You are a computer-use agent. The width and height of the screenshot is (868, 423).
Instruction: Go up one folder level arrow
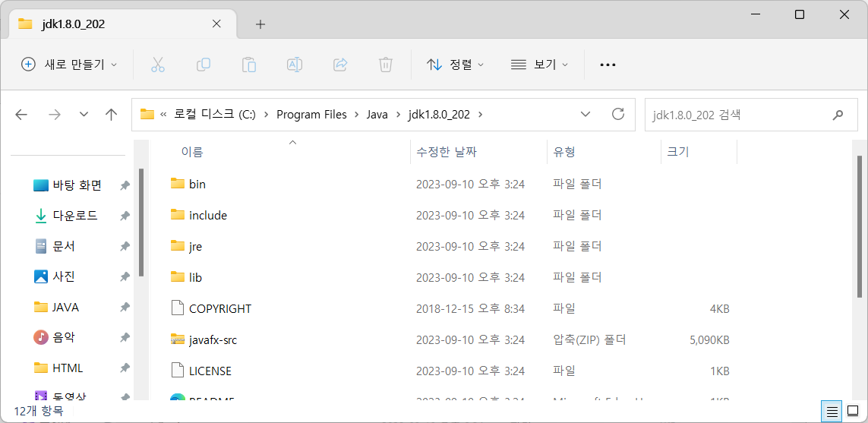tap(112, 115)
